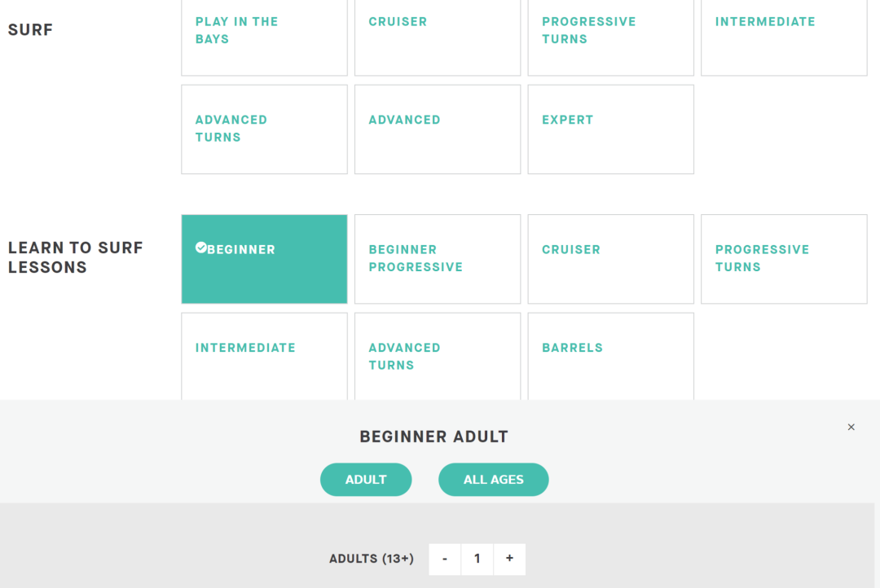Pick Surf Advanced Turns tile
880x588 pixels.
point(264,129)
